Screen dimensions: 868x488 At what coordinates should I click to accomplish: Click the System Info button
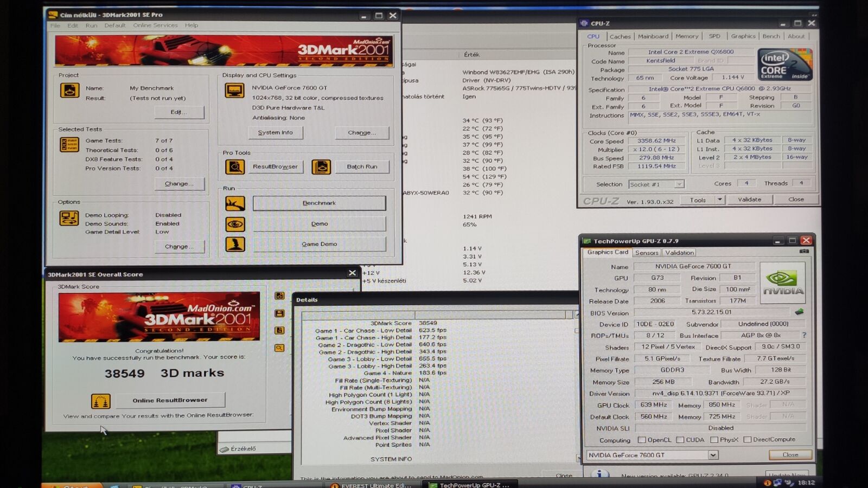tap(276, 133)
